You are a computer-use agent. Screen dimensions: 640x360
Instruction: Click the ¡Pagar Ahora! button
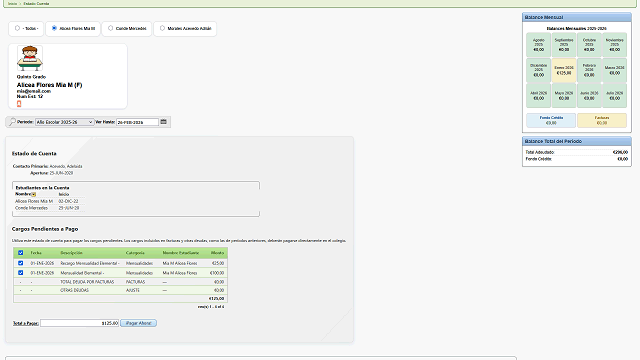coord(138,323)
